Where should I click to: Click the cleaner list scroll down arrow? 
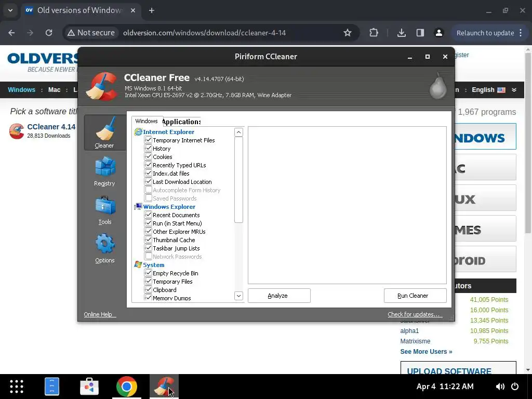[238, 296]
